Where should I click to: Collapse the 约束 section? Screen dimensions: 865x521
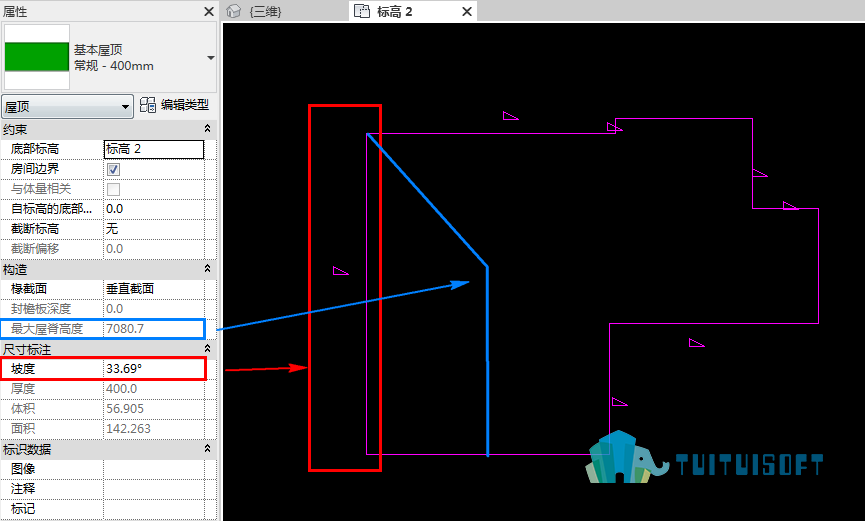[207, 129]
